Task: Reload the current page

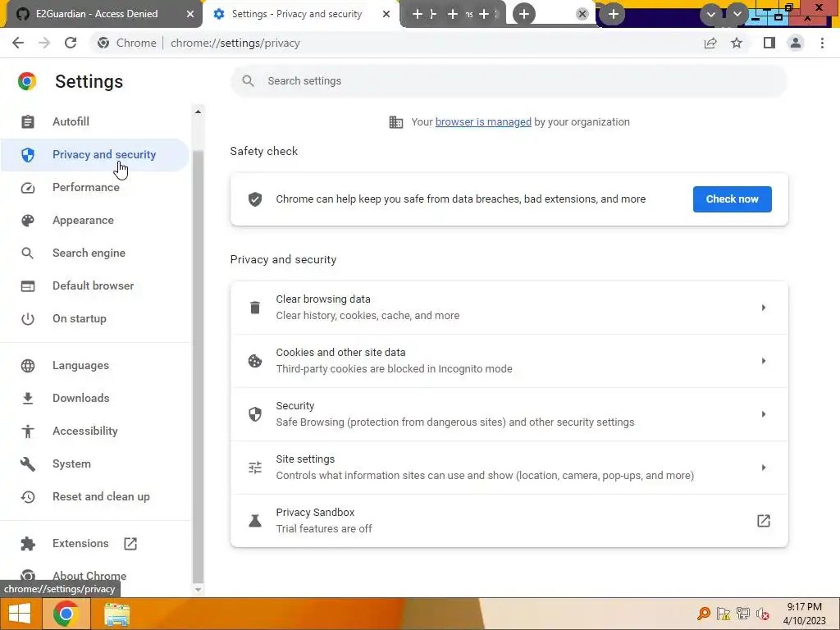Action: (x=71, y=43)
